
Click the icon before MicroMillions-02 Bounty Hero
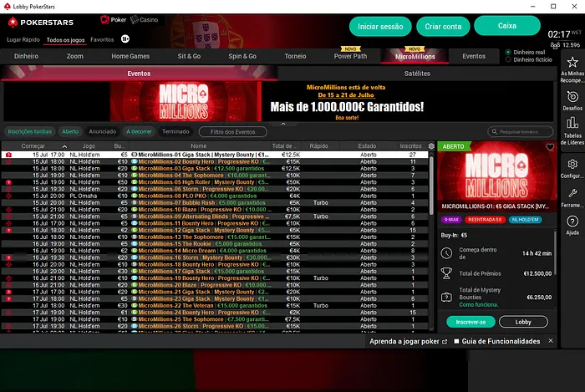coord(134,161)
